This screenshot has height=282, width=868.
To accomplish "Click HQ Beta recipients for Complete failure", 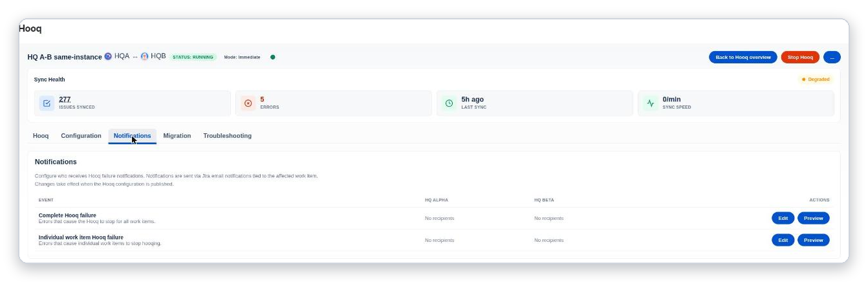I will click(x=548, y=218).
